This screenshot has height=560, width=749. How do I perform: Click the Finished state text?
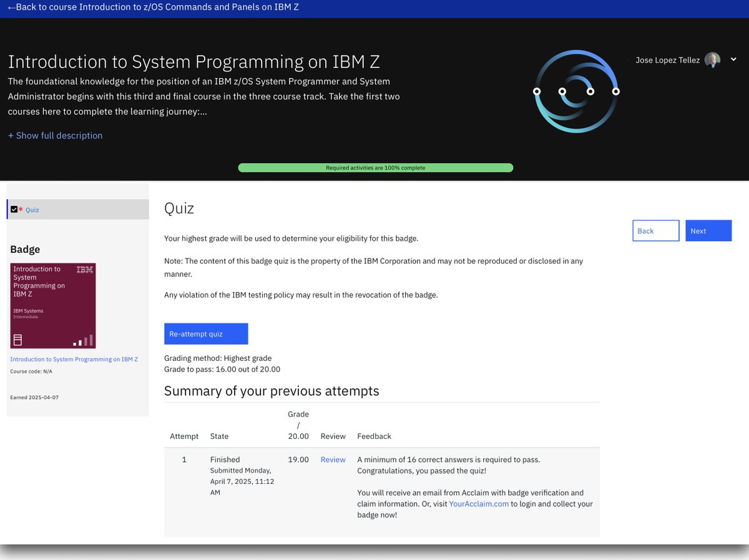(x=225, y=459)
